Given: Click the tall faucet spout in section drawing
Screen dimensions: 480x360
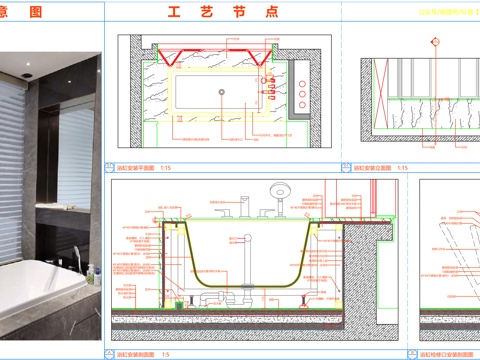Looking at the screenshot, I should (x=245, y=206).
